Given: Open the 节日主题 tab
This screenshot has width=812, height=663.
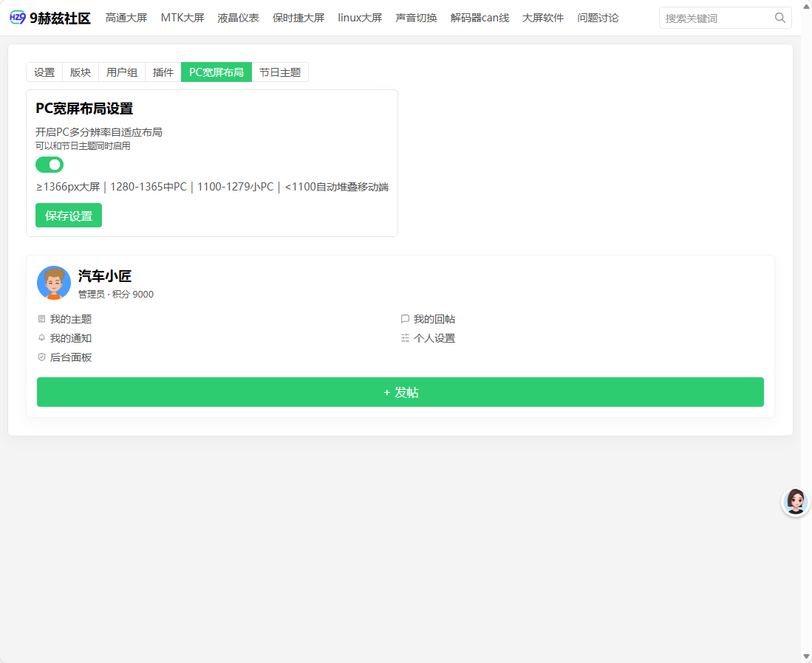Looking at the screenshot, I should tap(280, 72).
